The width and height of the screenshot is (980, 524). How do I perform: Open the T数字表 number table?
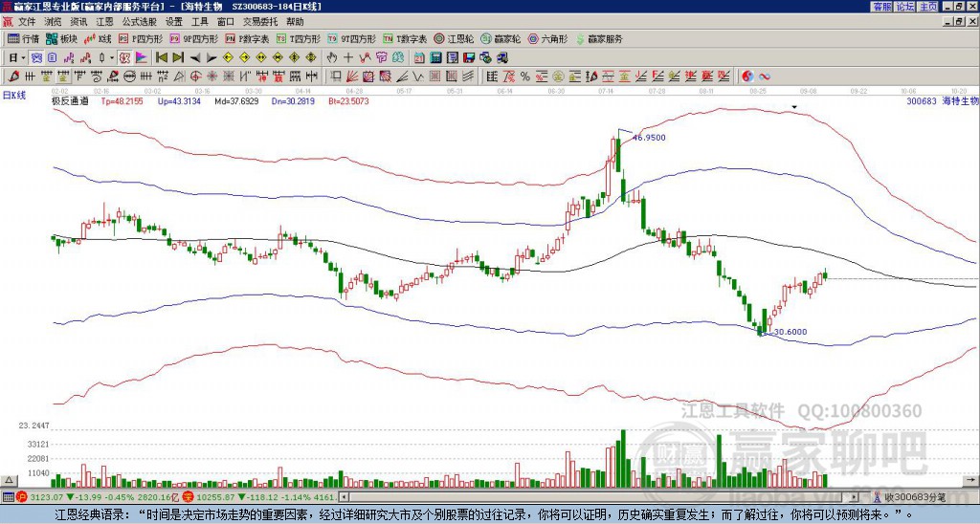tap(405, 38)
